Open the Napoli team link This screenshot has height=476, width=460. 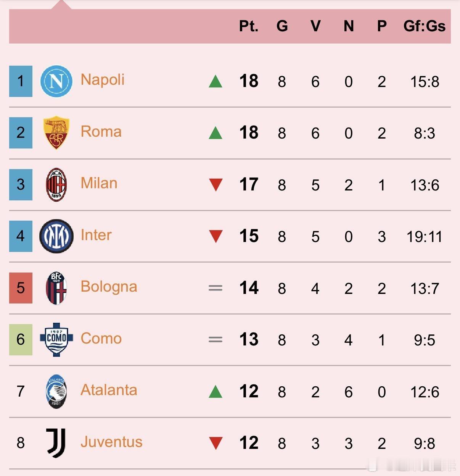(x=103, y=80)
